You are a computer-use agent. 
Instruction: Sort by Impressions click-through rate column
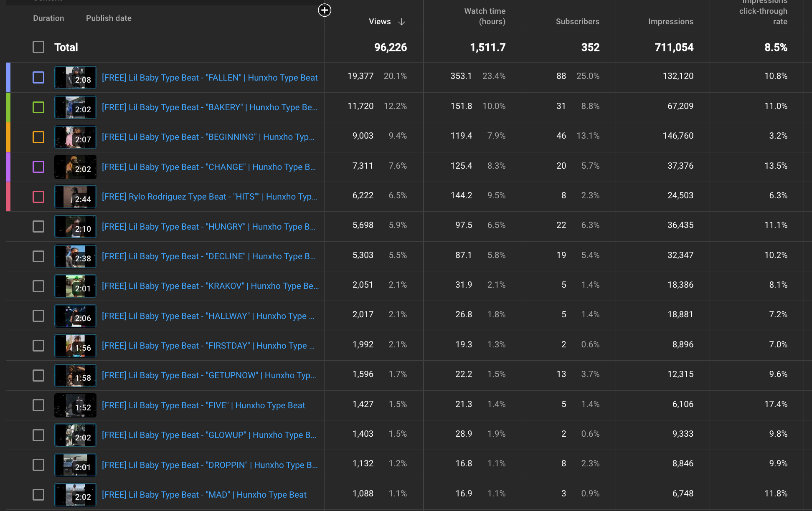tap(763, 12)
